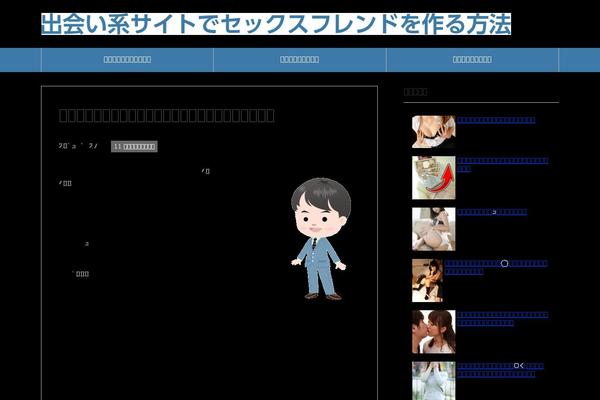Follow the link beside woman lying on bed thumbnail

pos(492,212)
